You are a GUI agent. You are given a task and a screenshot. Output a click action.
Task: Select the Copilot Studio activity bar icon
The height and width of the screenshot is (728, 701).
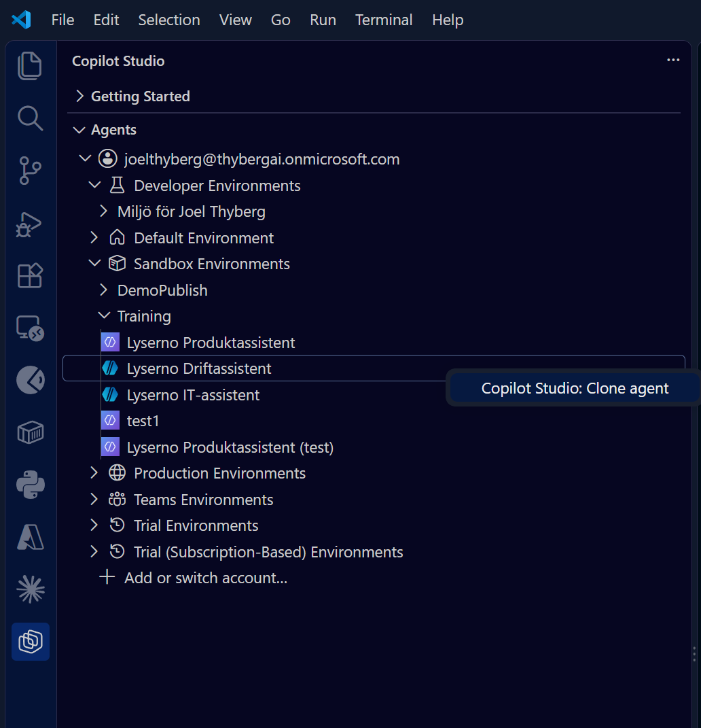pyautogui.click(x=30, y=642)
